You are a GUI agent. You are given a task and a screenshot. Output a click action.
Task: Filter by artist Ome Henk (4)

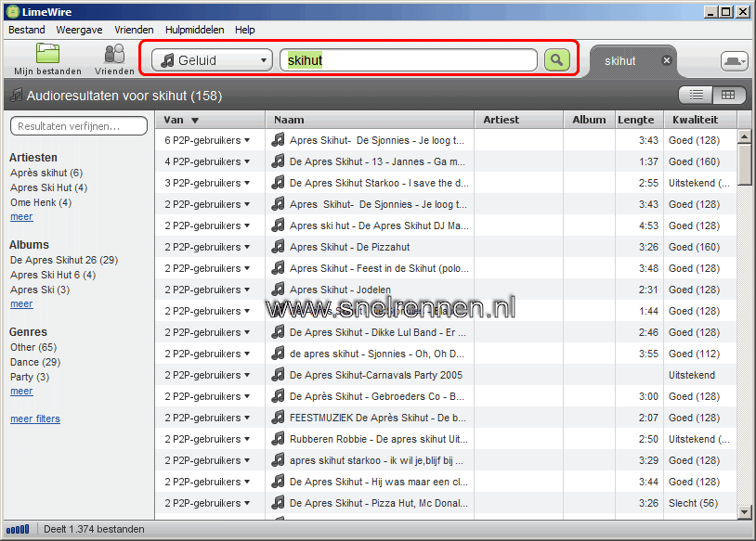click(41, 202)
